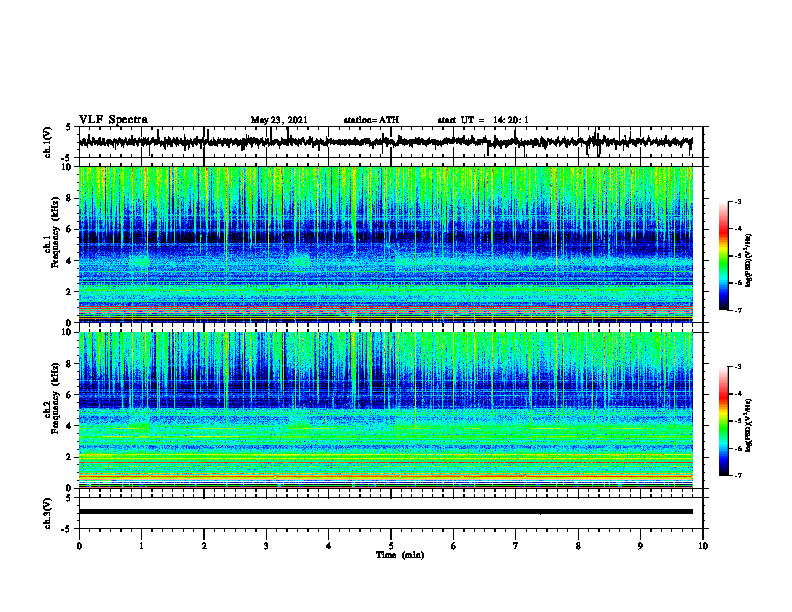Click the "Time (min)" axis label
Screen dimensions: 792x612
click(400, 555)
